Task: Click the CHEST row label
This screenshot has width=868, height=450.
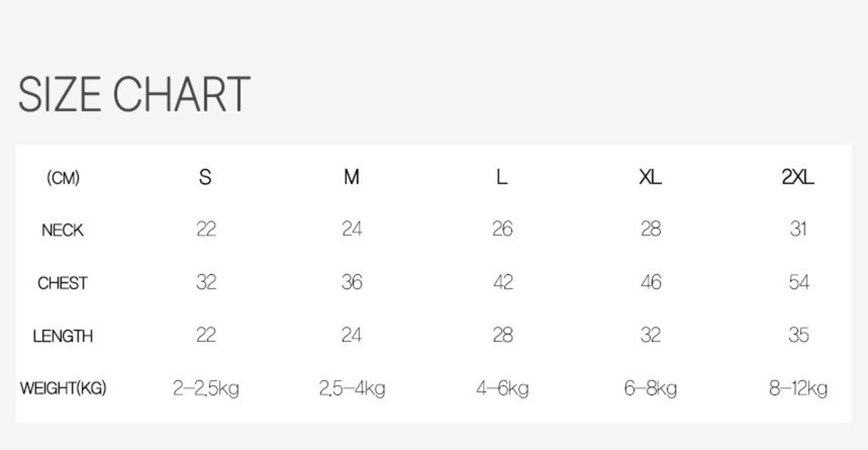Action: coord(62,283)
